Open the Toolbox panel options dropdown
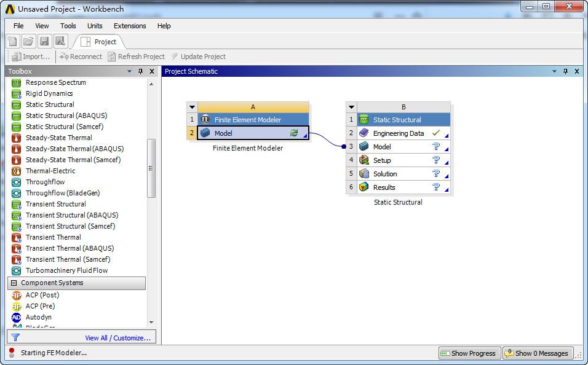This screenshot has height=365, width=588. tap(129, 71)
